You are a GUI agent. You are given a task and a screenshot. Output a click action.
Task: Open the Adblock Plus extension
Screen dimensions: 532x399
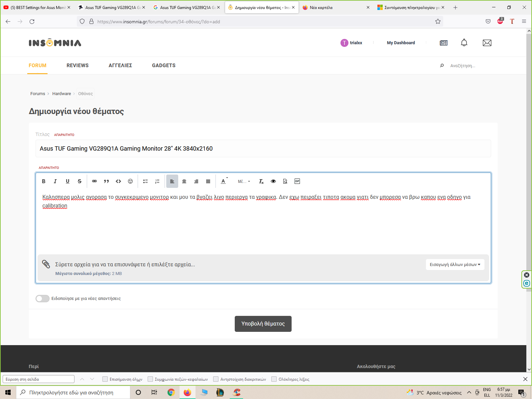click(x=500, y=21)
